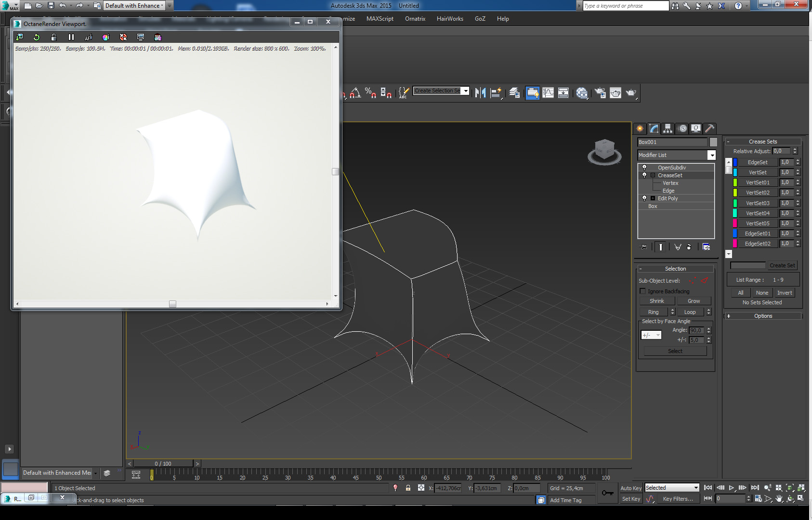Click the Octane refresh render icon
The image size is (812, 520).
coord(37,37)
